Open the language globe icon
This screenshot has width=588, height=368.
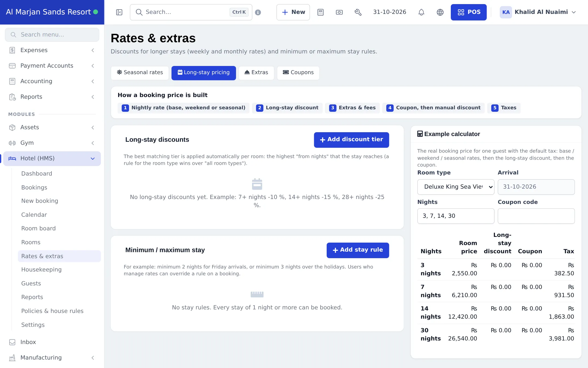click(440, 12)
